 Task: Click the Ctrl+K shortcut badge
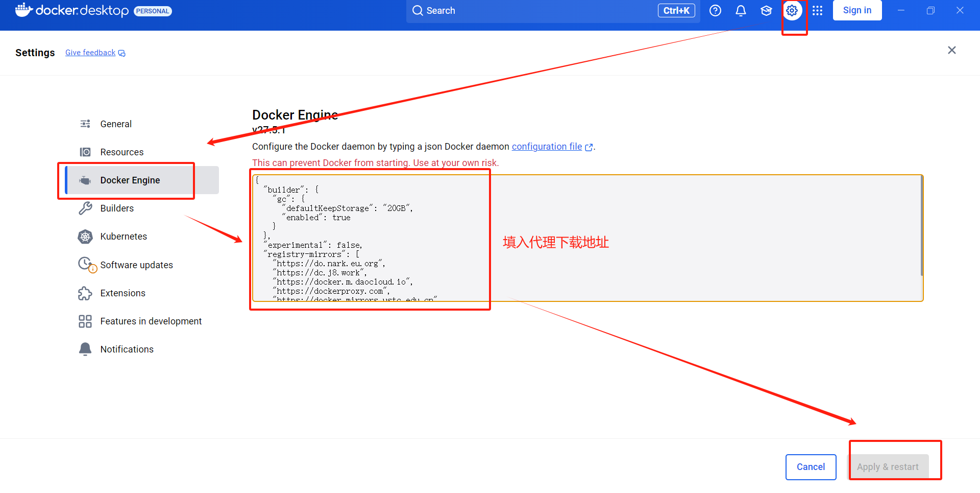tap(676, 11)
